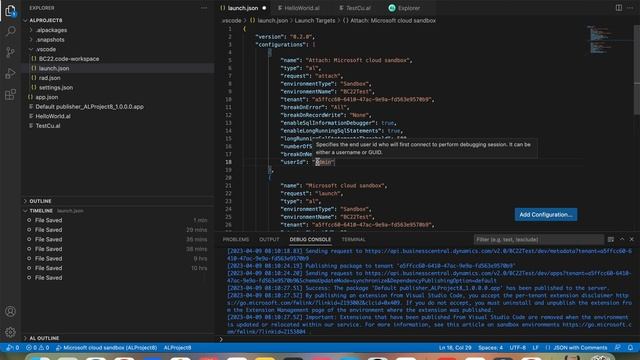Clear or toggle debug console list icon

[x=611, y=240]
